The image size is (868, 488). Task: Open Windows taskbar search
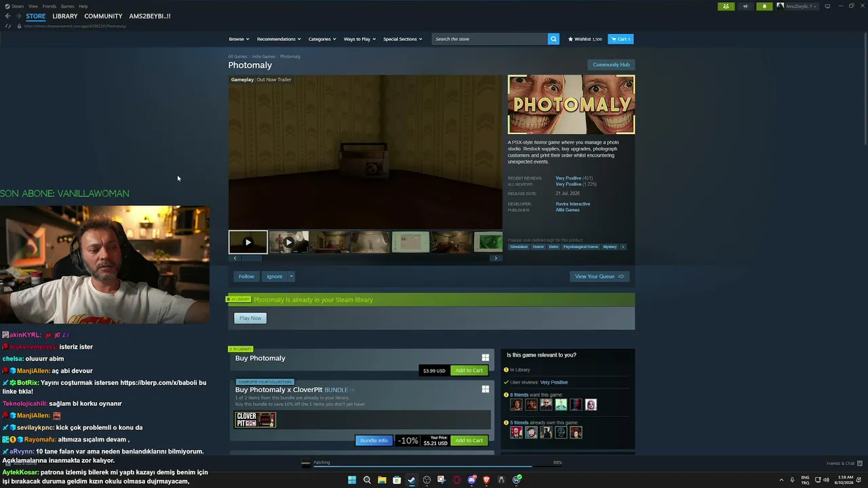click(x=367, y=480)
